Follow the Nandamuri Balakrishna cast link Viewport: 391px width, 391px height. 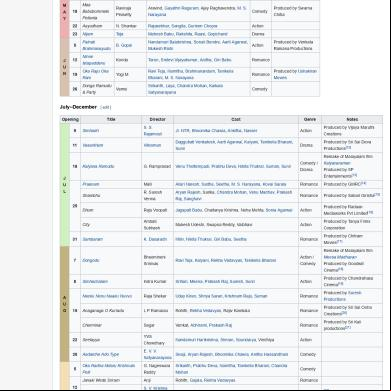[170, 42]
